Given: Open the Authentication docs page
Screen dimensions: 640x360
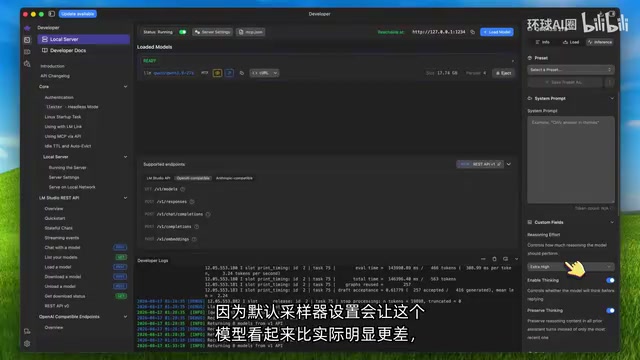Looking at the screenshot, I should [x=59, y=98].
